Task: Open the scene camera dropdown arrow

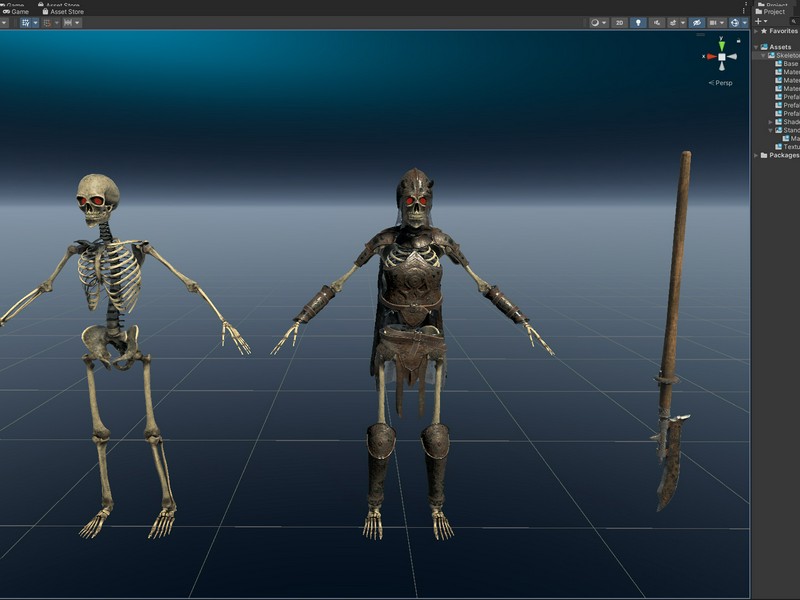Action: click(722, 23)
